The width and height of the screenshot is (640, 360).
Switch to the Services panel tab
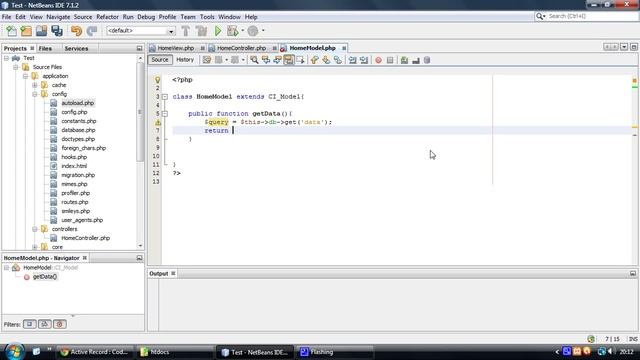[x=76, y=48]
